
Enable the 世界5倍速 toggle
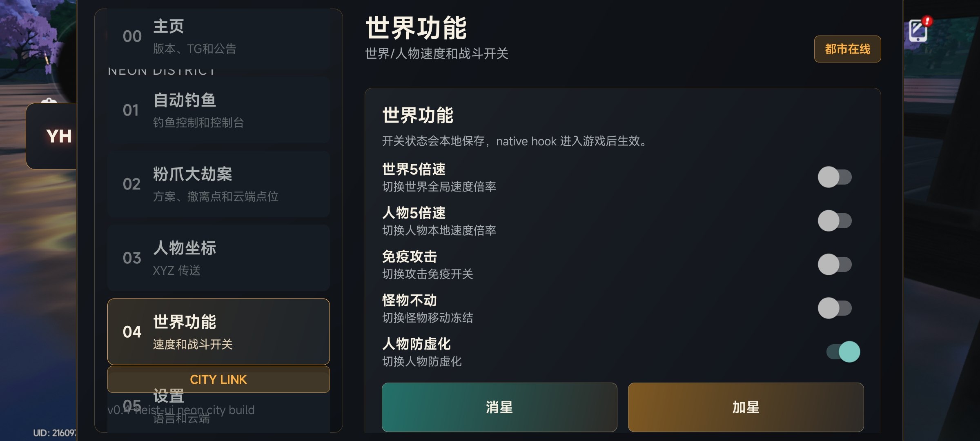tap(835, 177)
